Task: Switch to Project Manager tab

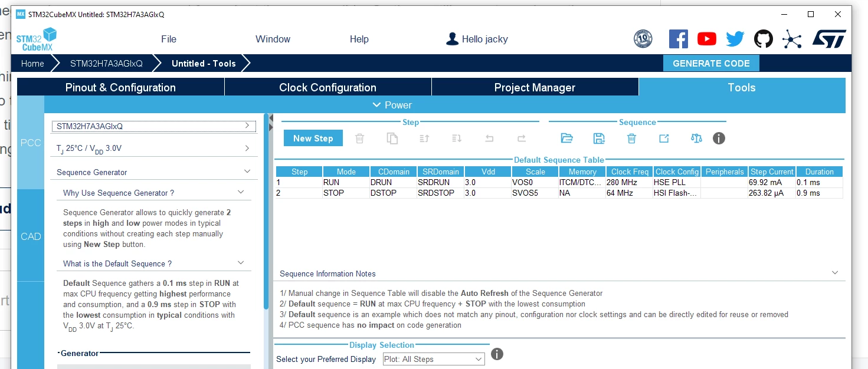Action: 535,87
